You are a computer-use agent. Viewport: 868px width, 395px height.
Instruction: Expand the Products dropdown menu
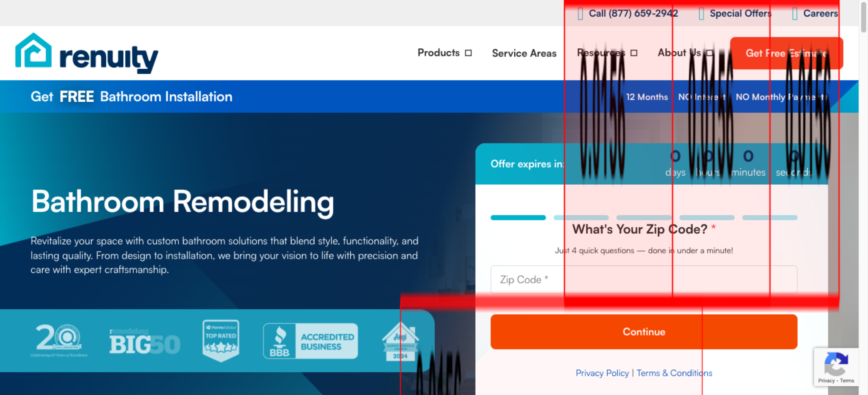click(444, 53)
